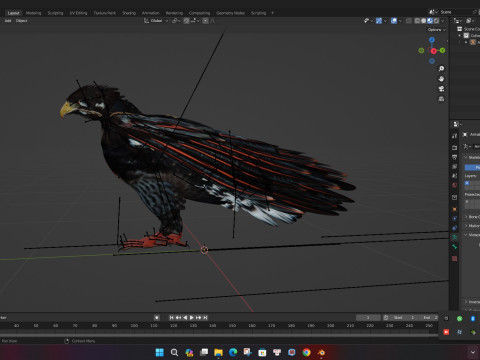
Task: Open the Global transform orientation dropdown
Action: coord(156,21)
